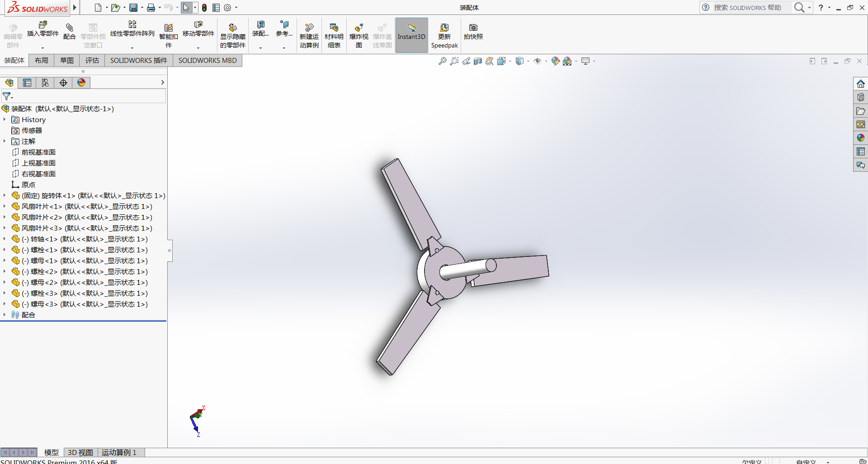This screenshot has height=464, width=868.
Task: Open the Options gear icon
Action: [x=227, y=8]
